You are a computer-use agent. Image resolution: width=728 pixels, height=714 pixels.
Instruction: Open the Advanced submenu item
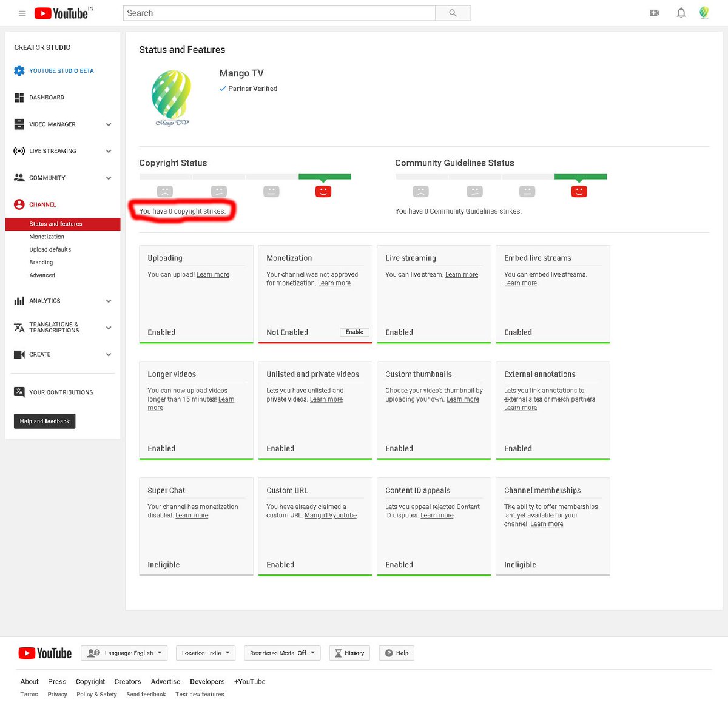[x=42, y=275]
